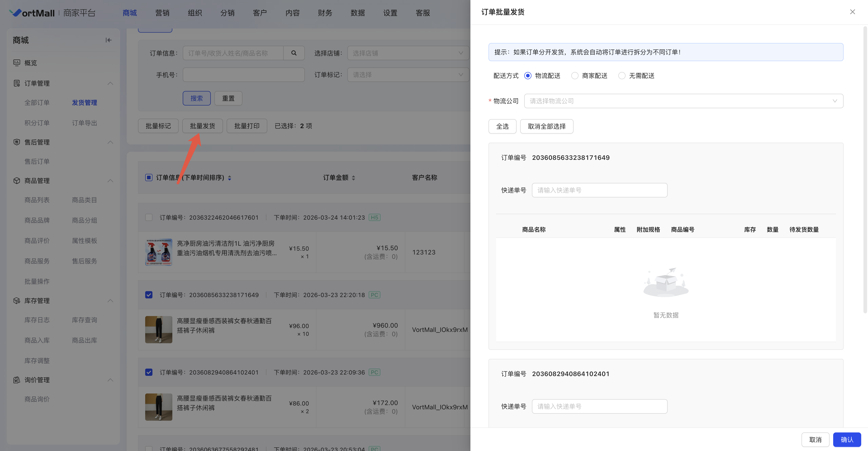The height and width of the screenshot is (451, 868).
Task: Click the 订单管理 document icon
Action: 17,83
